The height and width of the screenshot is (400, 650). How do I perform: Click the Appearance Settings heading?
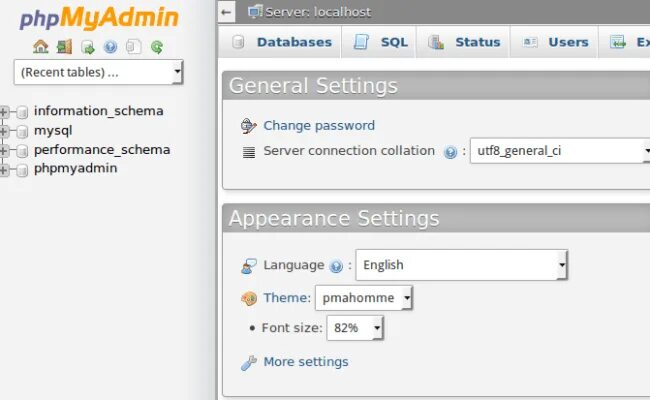[x=334, y=218]
